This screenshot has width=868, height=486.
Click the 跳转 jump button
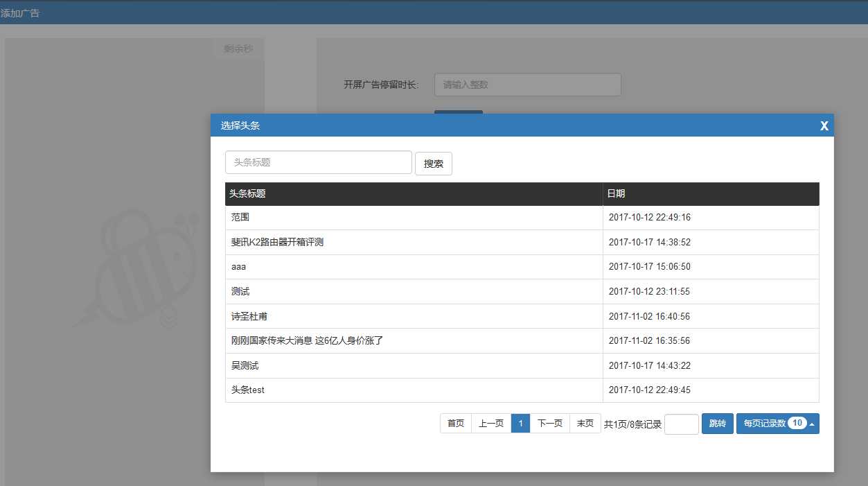pos(718,424)
